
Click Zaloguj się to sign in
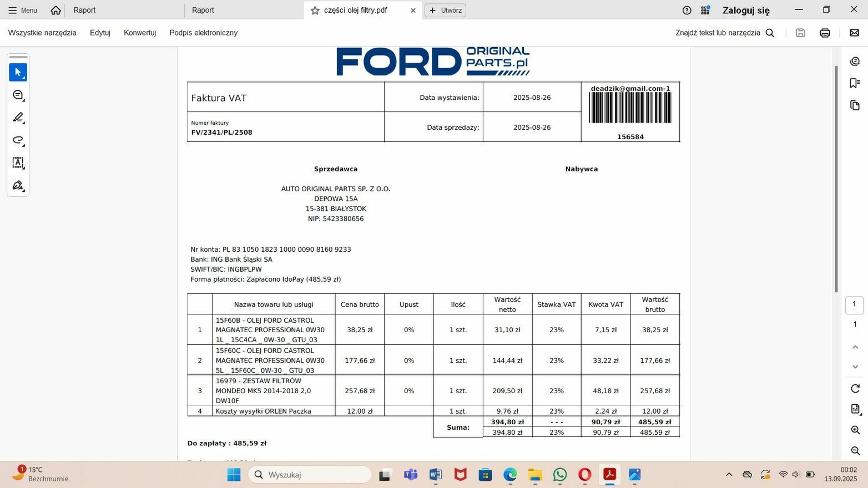point(746,10)
